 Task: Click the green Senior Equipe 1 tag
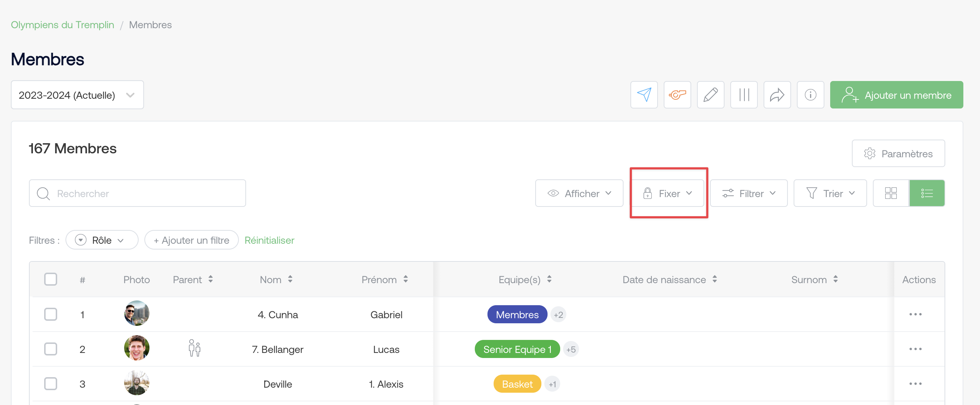click(517, 349)
